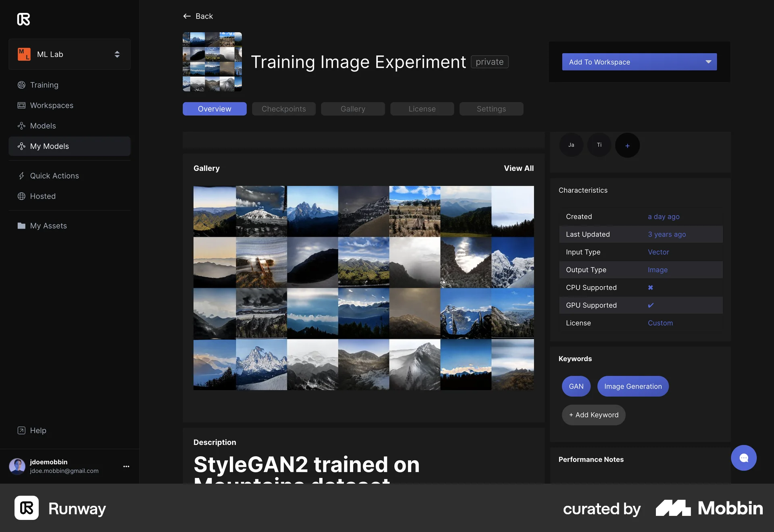Open the profile options menu for jdoemobbin
Viewport: 774px width, 532px height.
126,466
